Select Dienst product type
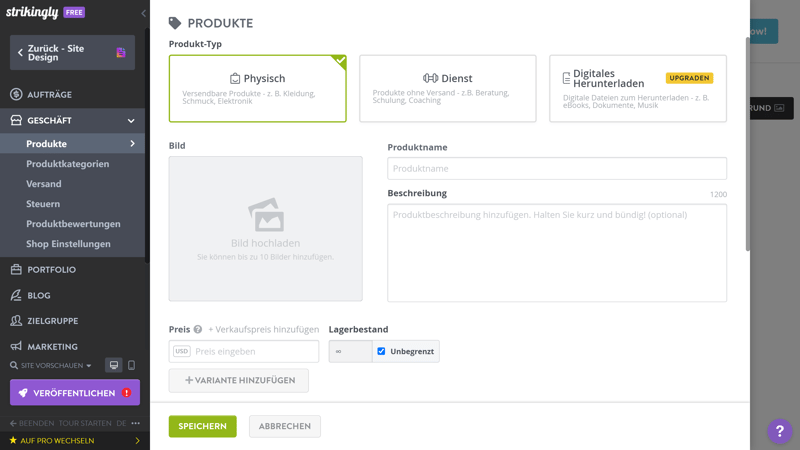Viewport: 800px width, 450px height. 447,89
